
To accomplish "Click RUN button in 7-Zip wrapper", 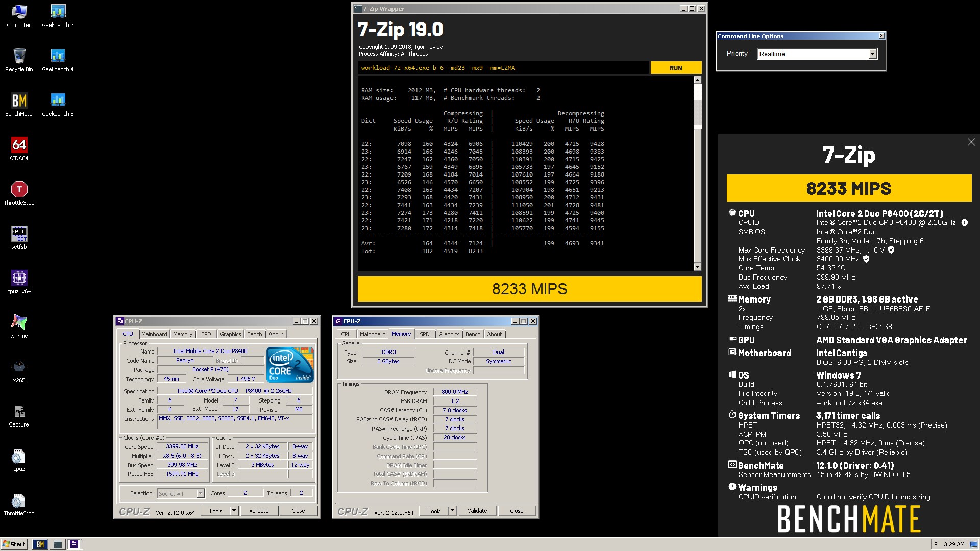I will point(676,68).
